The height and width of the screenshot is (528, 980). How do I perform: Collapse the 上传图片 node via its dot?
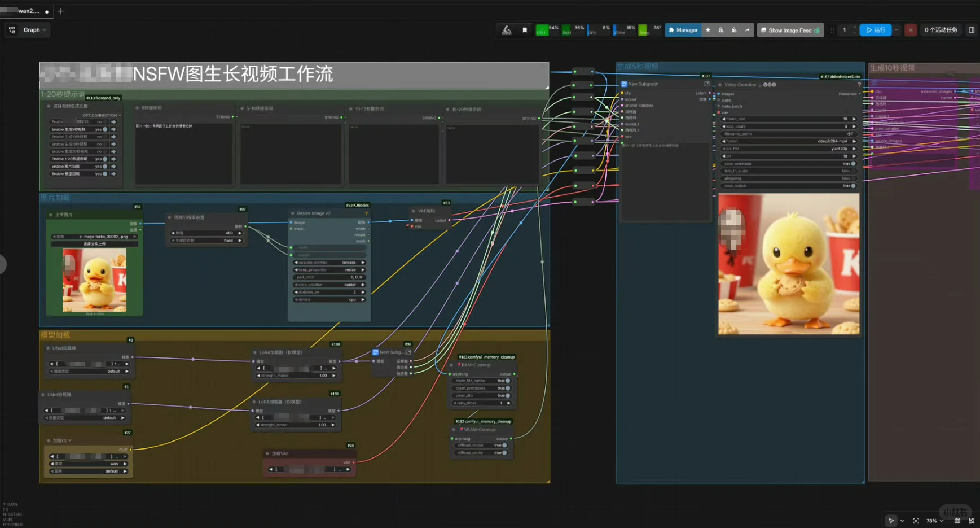(50, 215)
